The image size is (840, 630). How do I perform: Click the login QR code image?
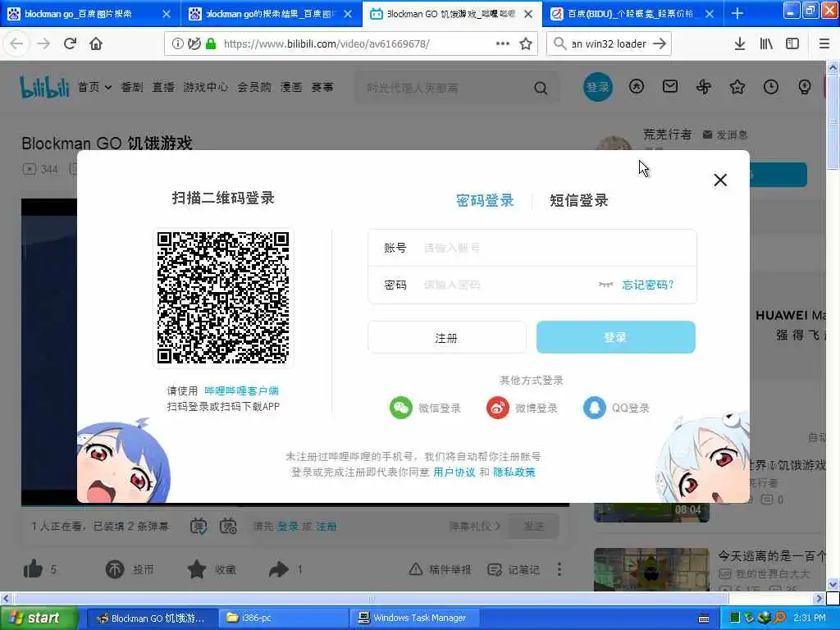pyautogui.click(x=223, y=298)
